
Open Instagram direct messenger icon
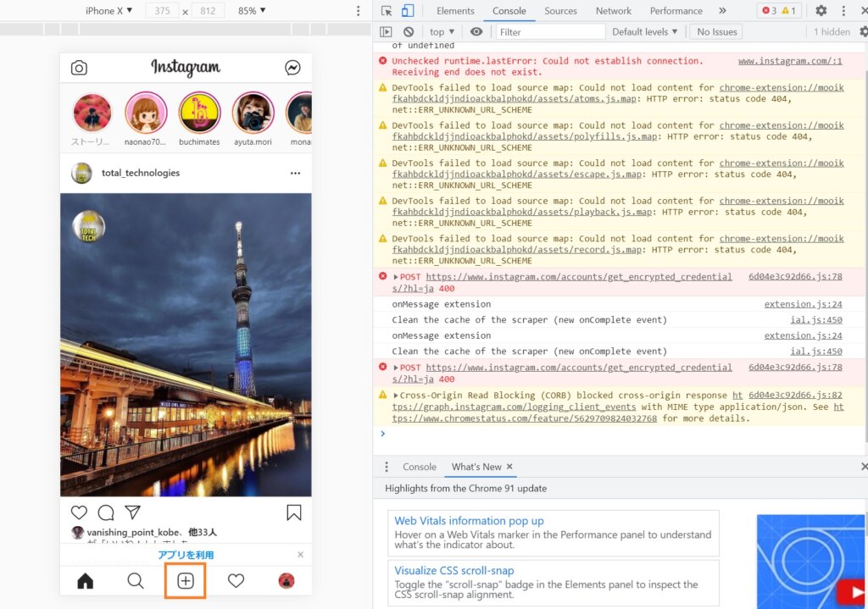point(292,68)
